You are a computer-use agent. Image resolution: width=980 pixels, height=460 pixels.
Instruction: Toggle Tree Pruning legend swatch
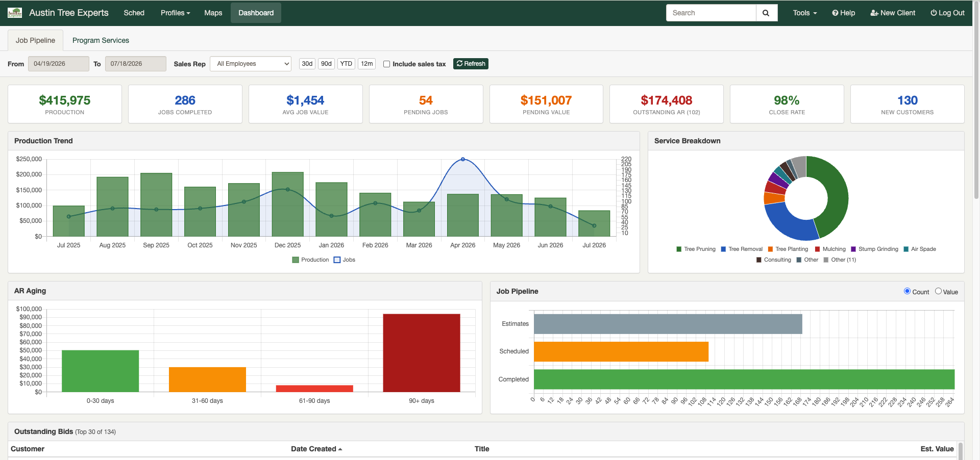point(679,249)
